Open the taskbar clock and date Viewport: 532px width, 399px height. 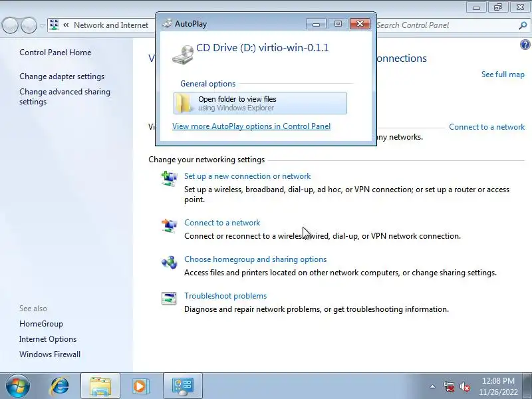(498, 386)
